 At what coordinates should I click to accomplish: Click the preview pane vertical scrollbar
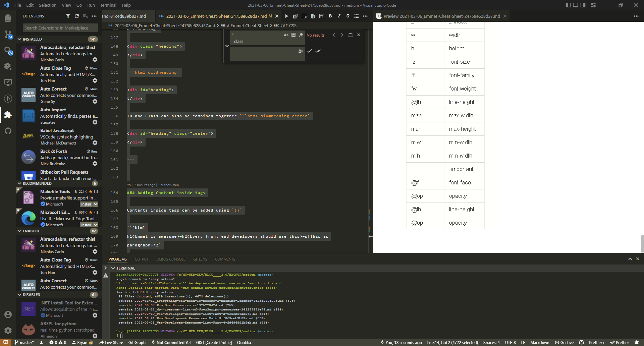642,244
